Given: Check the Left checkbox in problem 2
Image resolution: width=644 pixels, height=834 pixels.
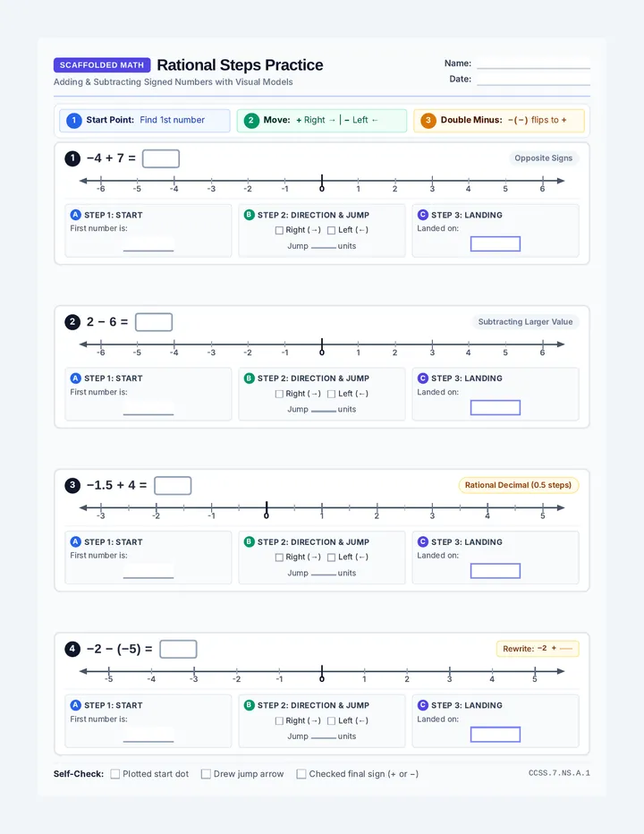Looking at the screenshot, I should click(331, 394).
